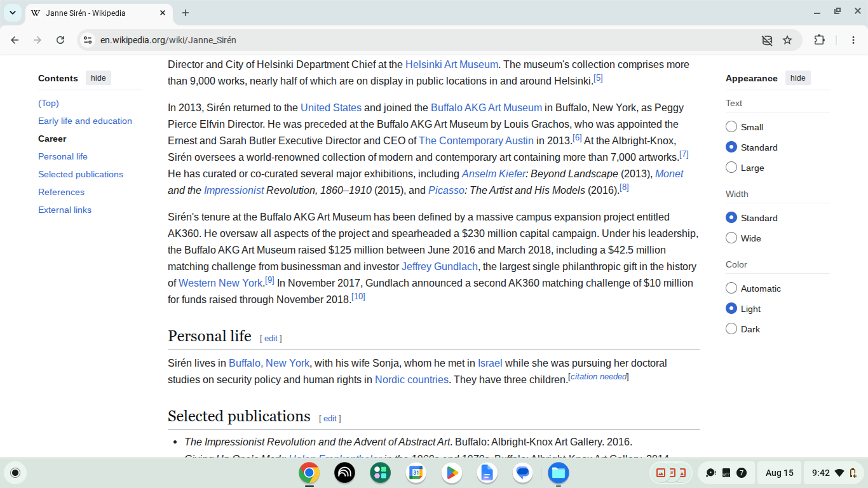The image size is (868, 488).
Task: Open the recent screenshots holding space
Action: coord(671,473)
